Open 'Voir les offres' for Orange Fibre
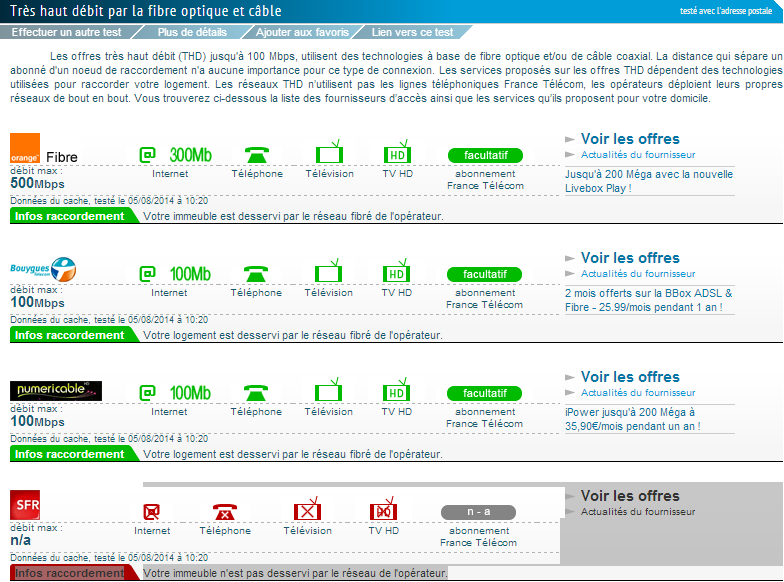 click(x=629, y=139)
